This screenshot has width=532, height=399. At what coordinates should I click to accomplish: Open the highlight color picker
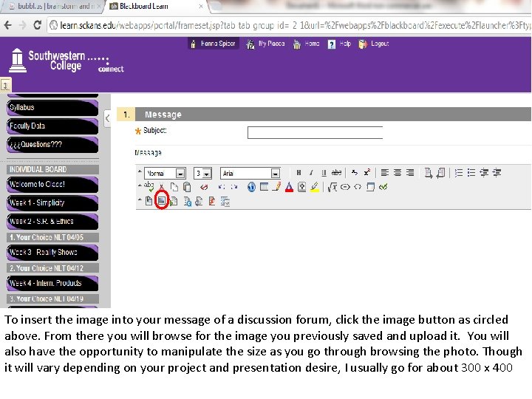315,187
